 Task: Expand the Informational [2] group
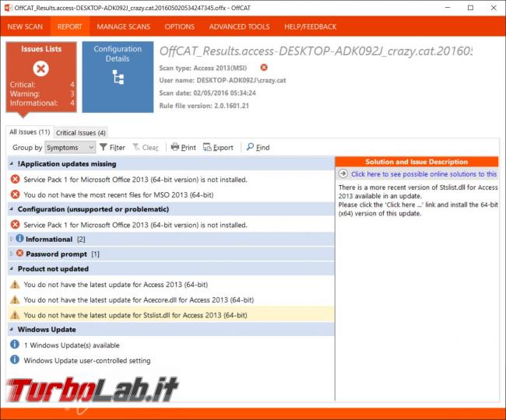click(12, 239)
